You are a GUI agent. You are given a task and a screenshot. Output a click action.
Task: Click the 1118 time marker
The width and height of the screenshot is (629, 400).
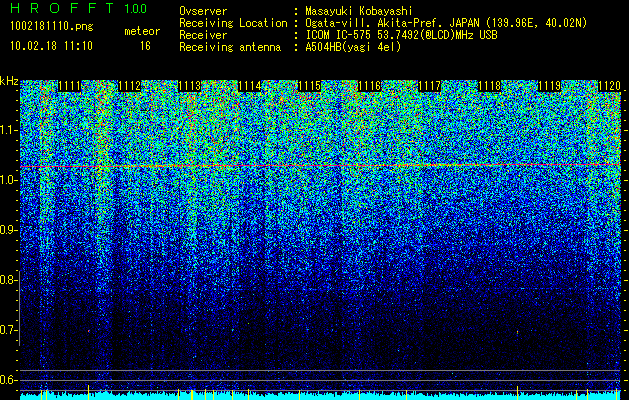pyautogui.click(x=489, y=86)
